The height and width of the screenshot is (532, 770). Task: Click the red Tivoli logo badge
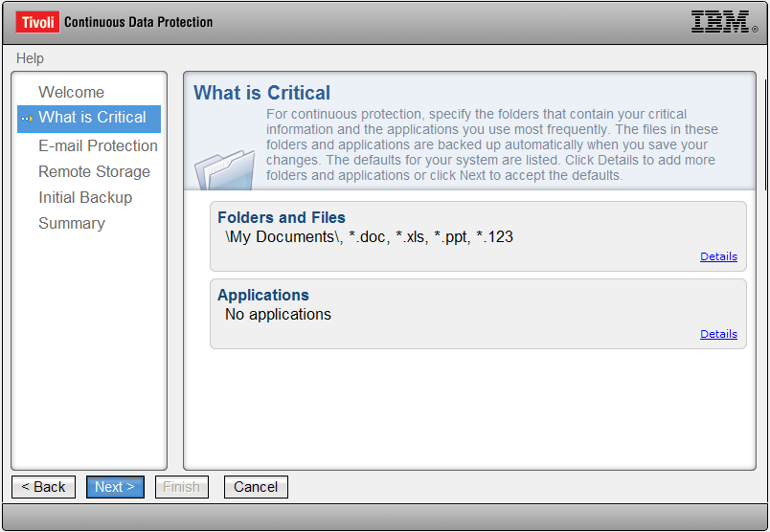pos(37,22)
